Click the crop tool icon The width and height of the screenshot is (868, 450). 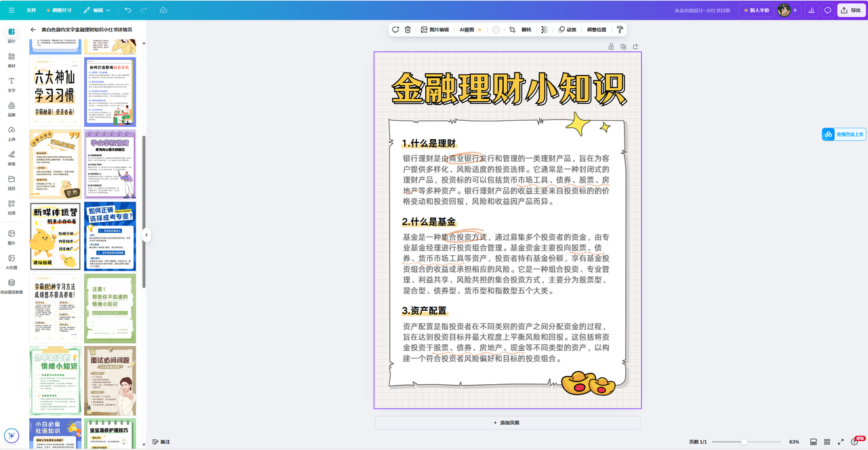click(513, 30)
